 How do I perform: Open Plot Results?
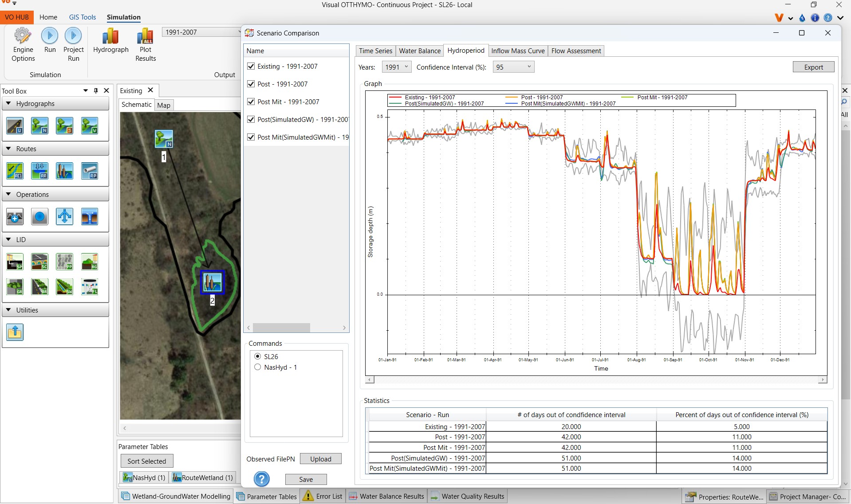[146, 45]
